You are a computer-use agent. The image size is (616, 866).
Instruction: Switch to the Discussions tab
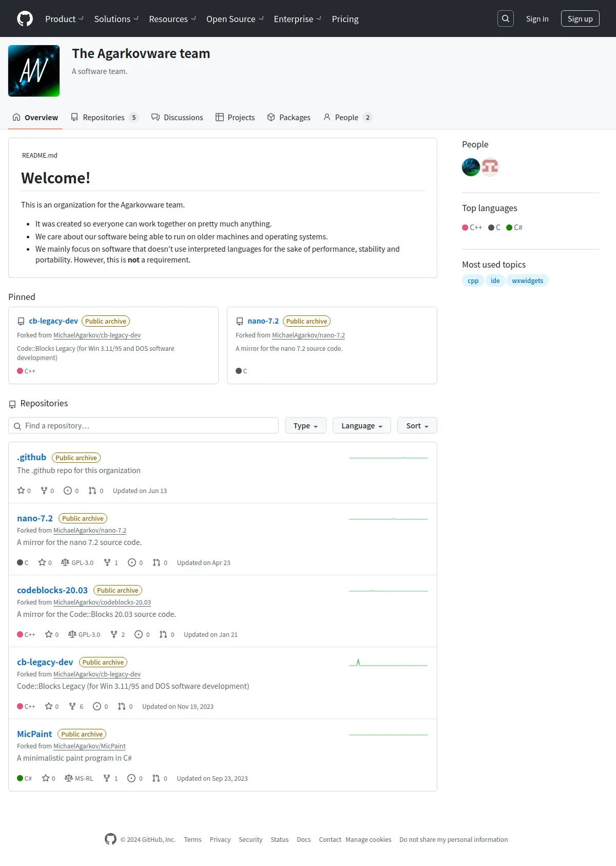(177, 117)
